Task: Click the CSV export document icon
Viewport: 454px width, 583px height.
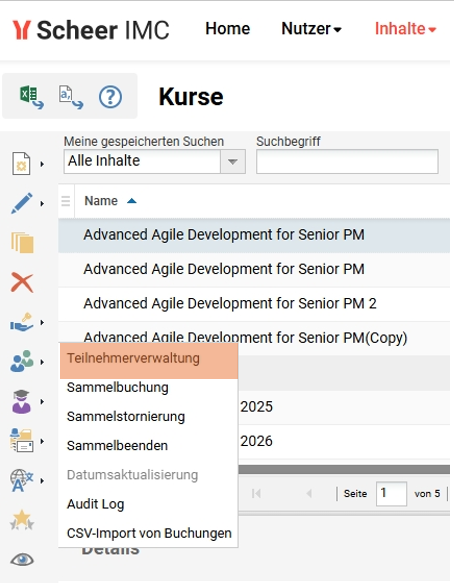Action: [x=71, y=97]
